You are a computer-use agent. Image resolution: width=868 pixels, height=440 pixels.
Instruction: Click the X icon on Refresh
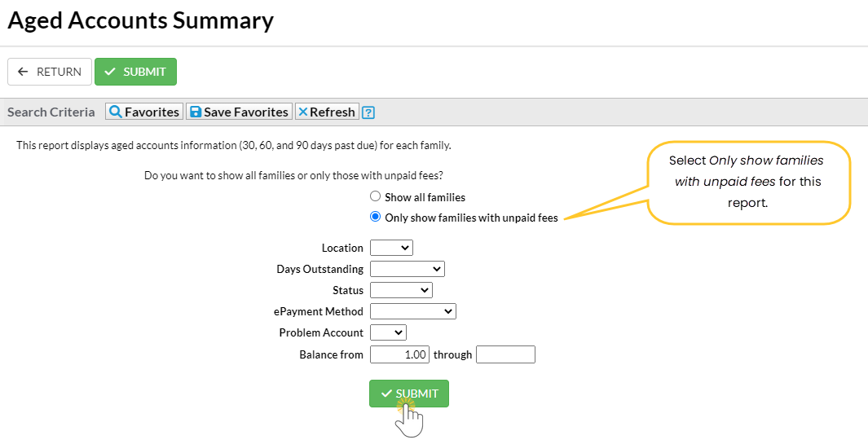(x=303, y=112)
